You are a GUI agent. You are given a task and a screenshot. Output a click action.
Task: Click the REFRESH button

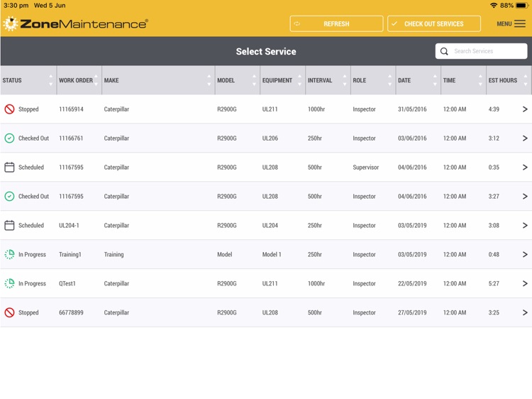click(x=336, y=23)
